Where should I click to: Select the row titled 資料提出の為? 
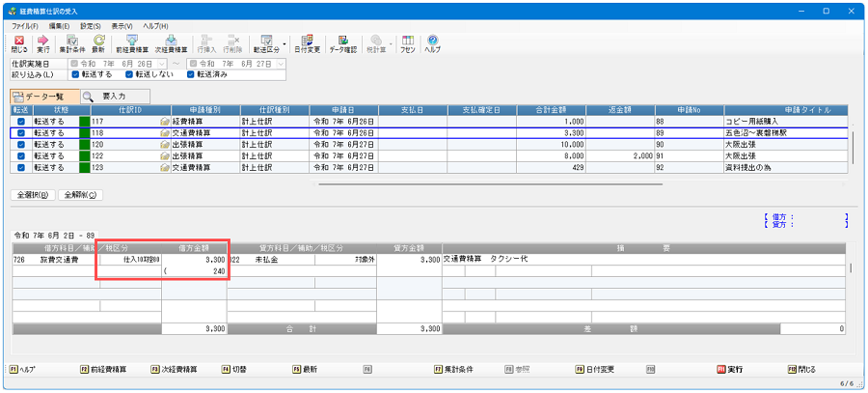click(x=429, y=168)
